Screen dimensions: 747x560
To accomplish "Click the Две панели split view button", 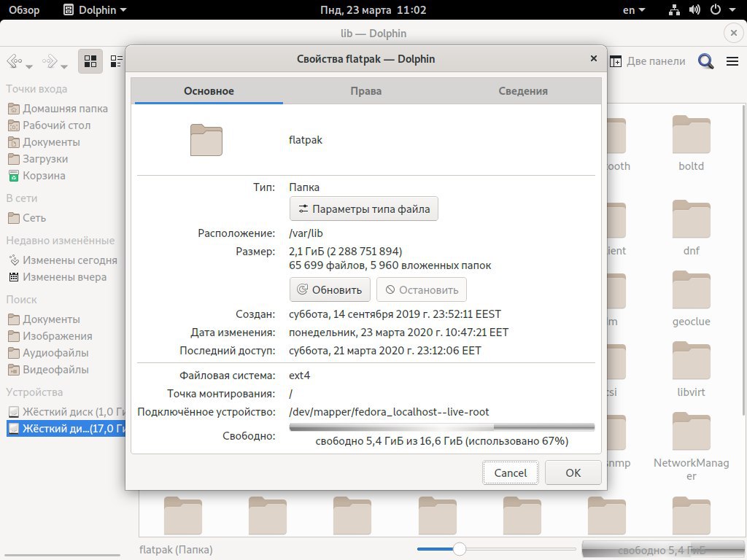I will [x=648, y=61].
